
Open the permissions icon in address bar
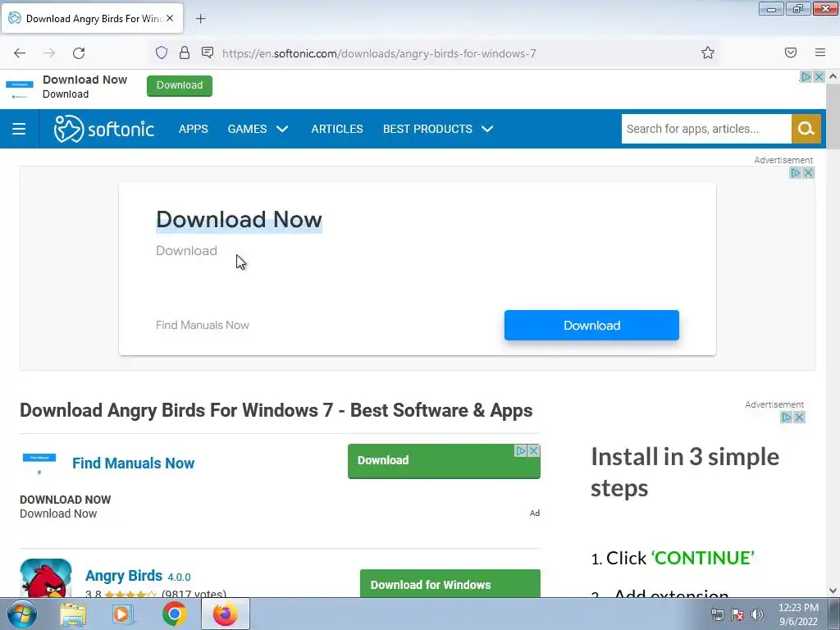(208, 52)
